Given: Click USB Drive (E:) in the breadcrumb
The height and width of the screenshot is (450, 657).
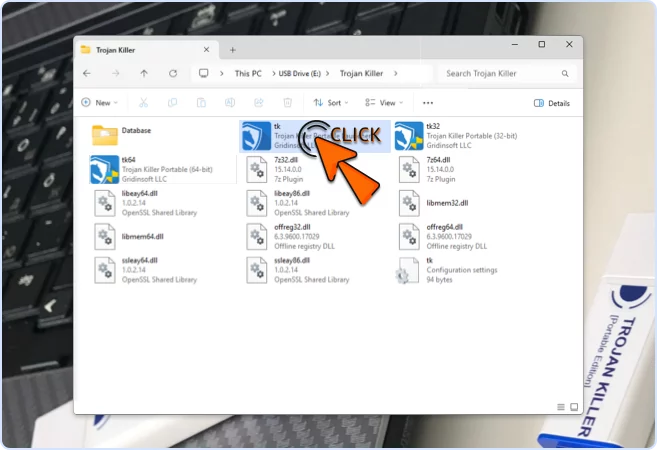Looking at the screenshot, I should click(x=300, y=74).
